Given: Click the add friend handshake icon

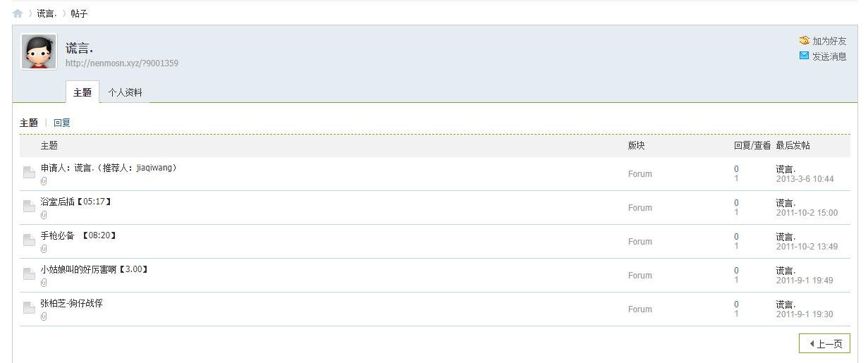Looking at the screenshot, I should tap(804, 41).
